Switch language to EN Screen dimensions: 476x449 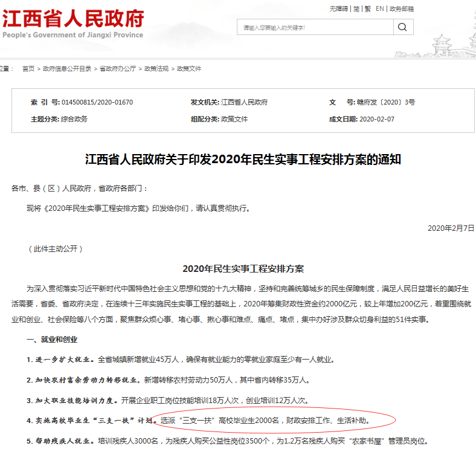pyautogui.click(x=379, y=9)
